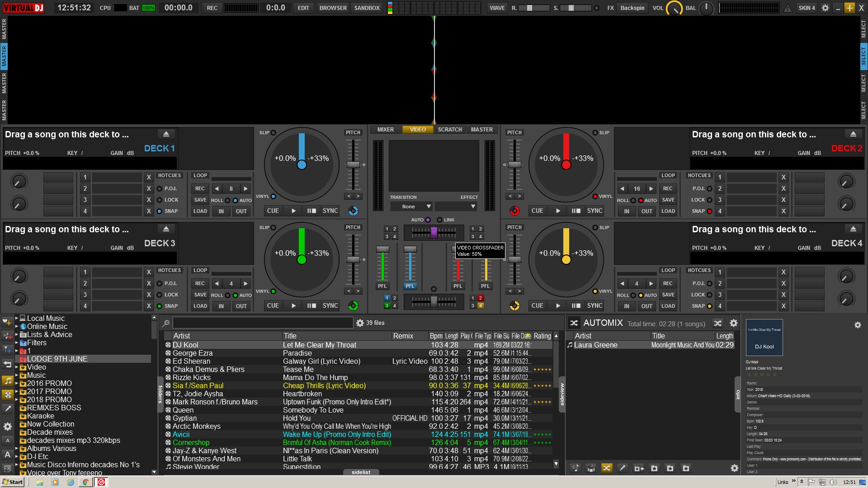Toggle the karaoke microphone filter icon
This screenshot has height=488, width=868.
[7, 408]
